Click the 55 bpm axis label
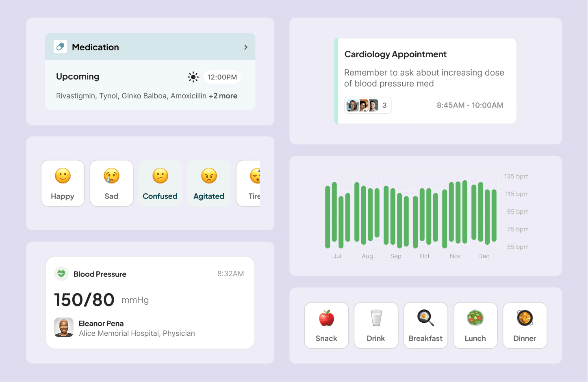 point(518,247)
